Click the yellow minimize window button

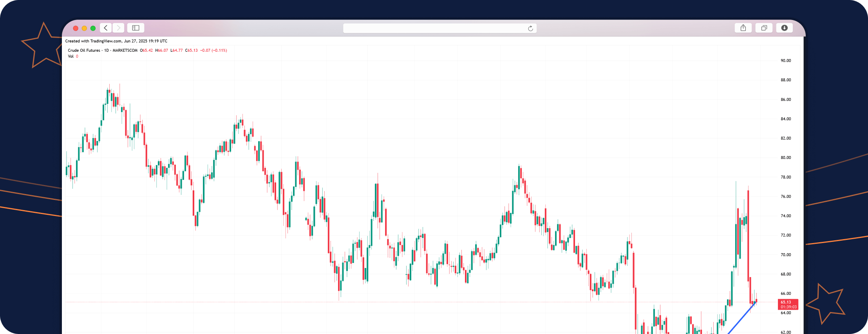(84, 28)
